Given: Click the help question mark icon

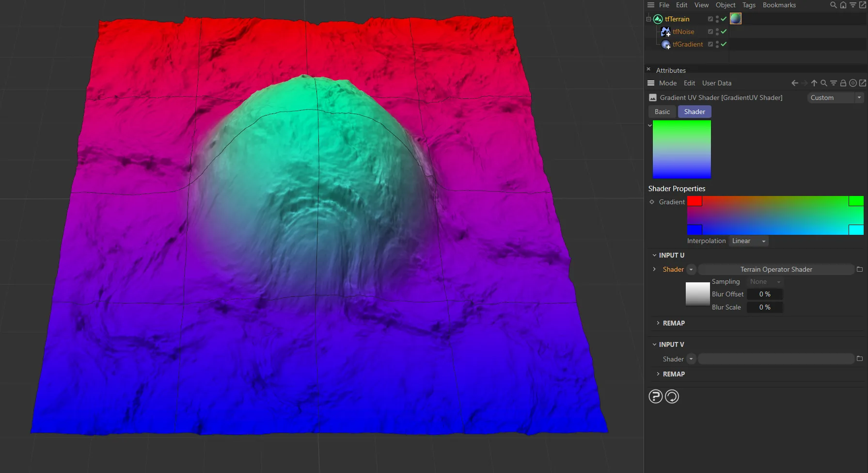Looking at the screenshot, I should pyautogui.click(x=655, y=396).
